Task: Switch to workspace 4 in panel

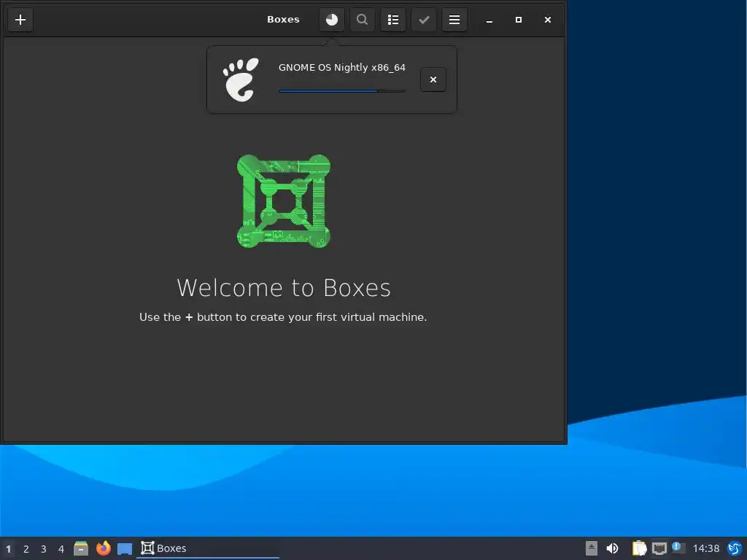Action: click(61, 548)
